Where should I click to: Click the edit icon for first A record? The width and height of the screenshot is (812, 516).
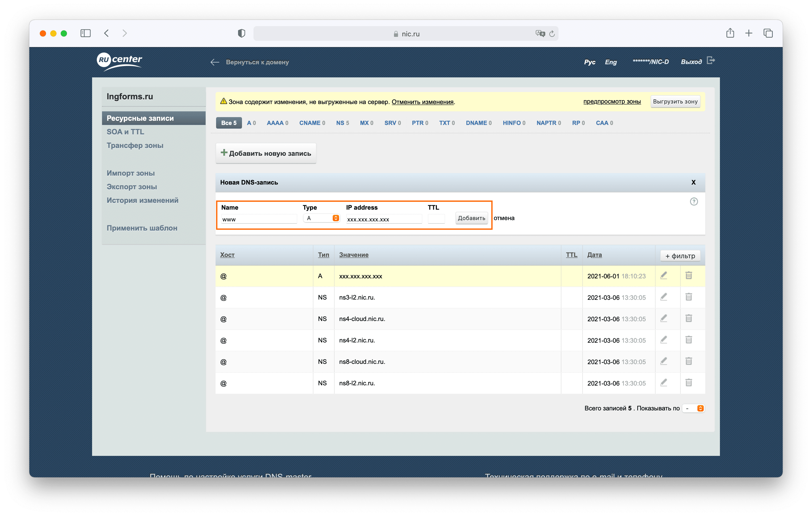point(663,276)
